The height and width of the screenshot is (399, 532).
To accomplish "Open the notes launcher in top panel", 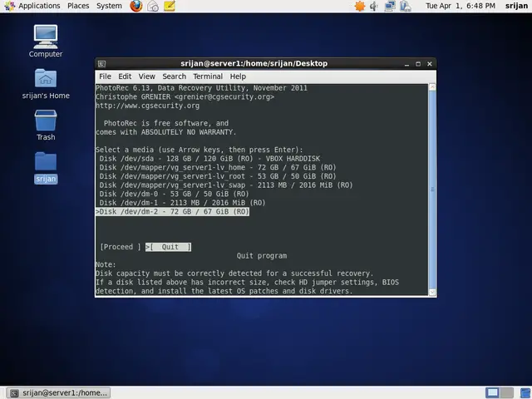I will (169, 6).
